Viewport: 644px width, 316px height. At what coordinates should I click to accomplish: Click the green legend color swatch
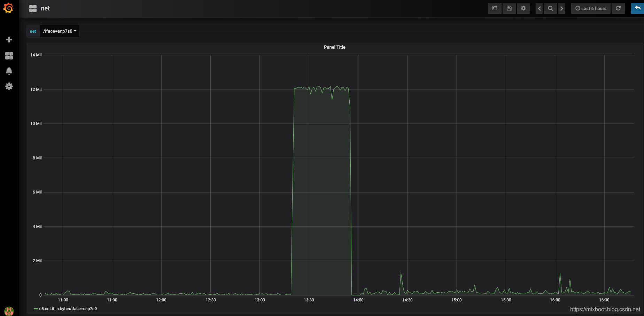click(36, 309)
